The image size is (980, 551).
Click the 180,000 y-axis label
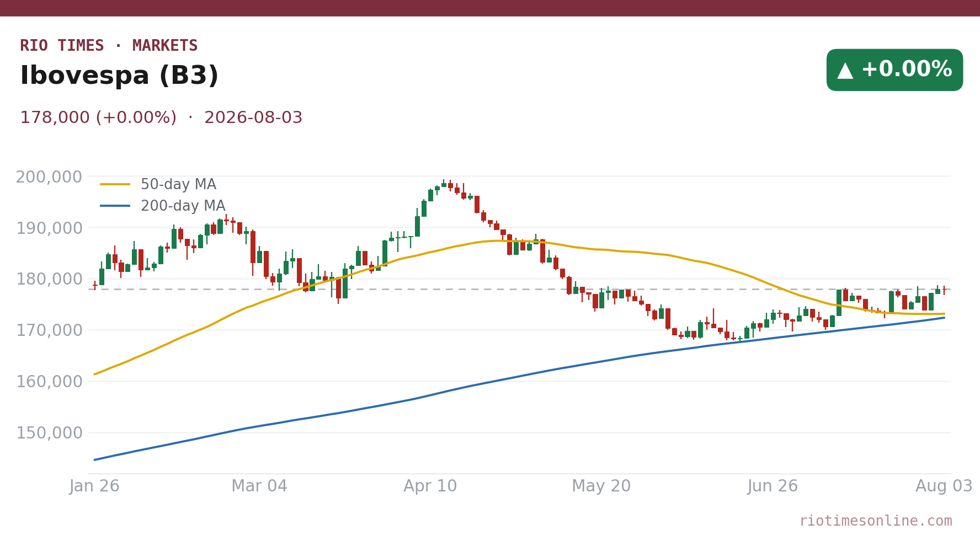49,280
